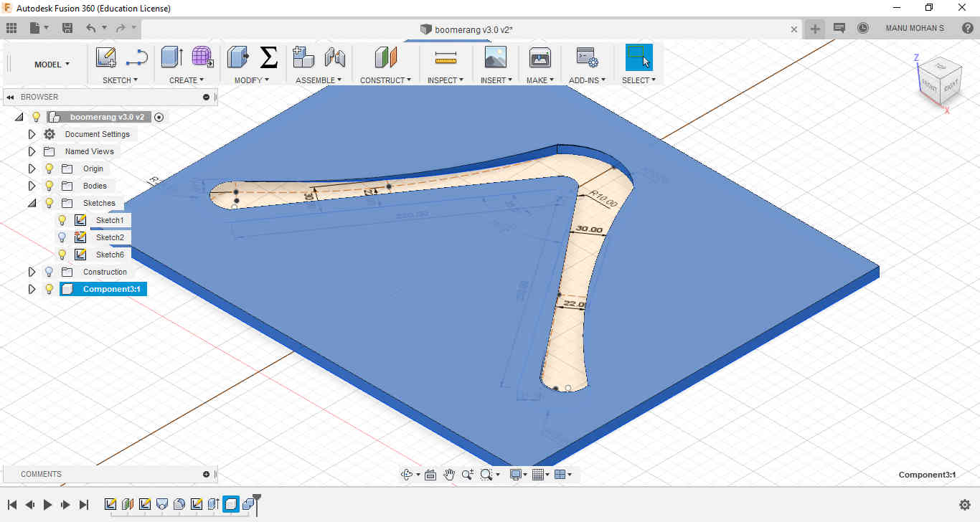
Task: Show the Construction folder via its bulb
Action: 49,272
